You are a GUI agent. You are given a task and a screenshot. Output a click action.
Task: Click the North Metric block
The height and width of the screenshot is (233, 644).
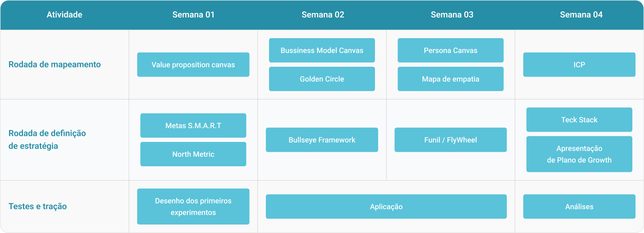tap(193, 154)
